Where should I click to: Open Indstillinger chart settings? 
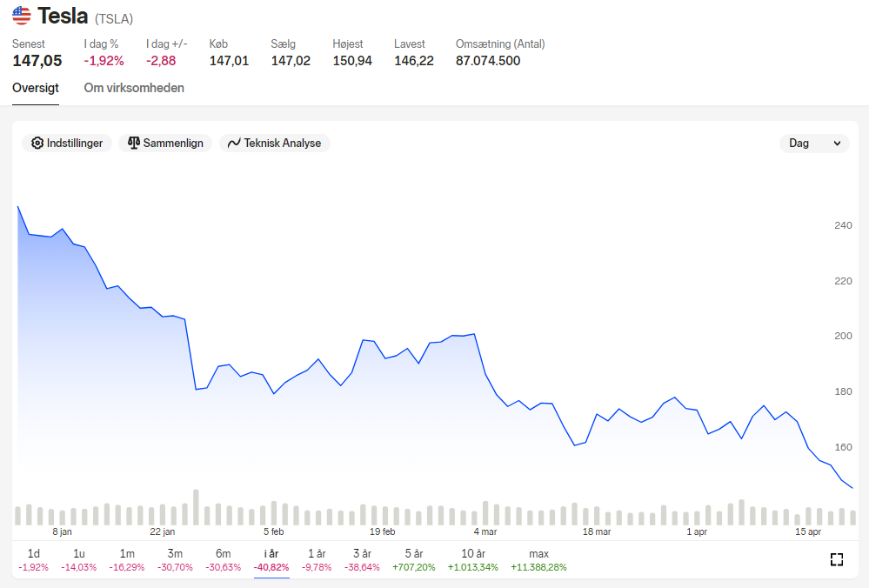pos(67,143)
